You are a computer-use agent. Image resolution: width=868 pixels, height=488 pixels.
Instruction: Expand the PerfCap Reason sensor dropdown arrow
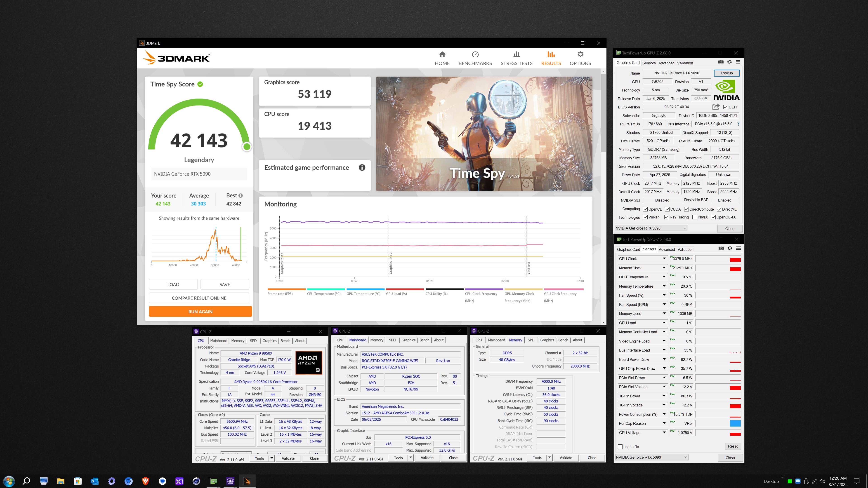pyautogui.click(x=664, y=423)
